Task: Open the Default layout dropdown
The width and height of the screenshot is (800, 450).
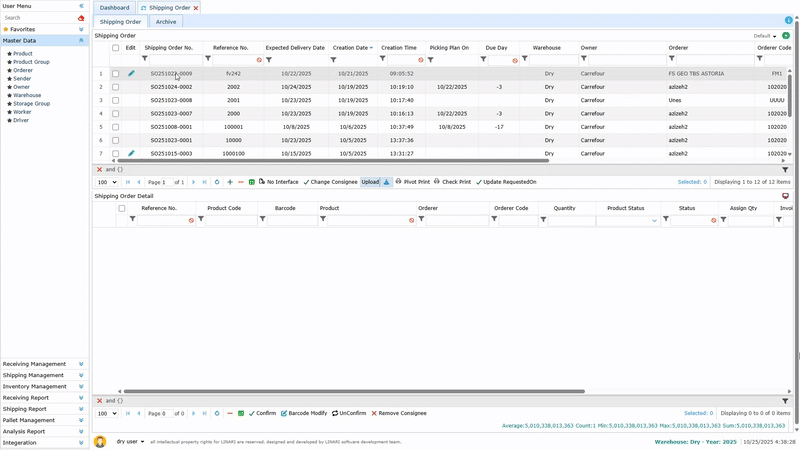Action: pyautogui.click(x=765, y=36)
